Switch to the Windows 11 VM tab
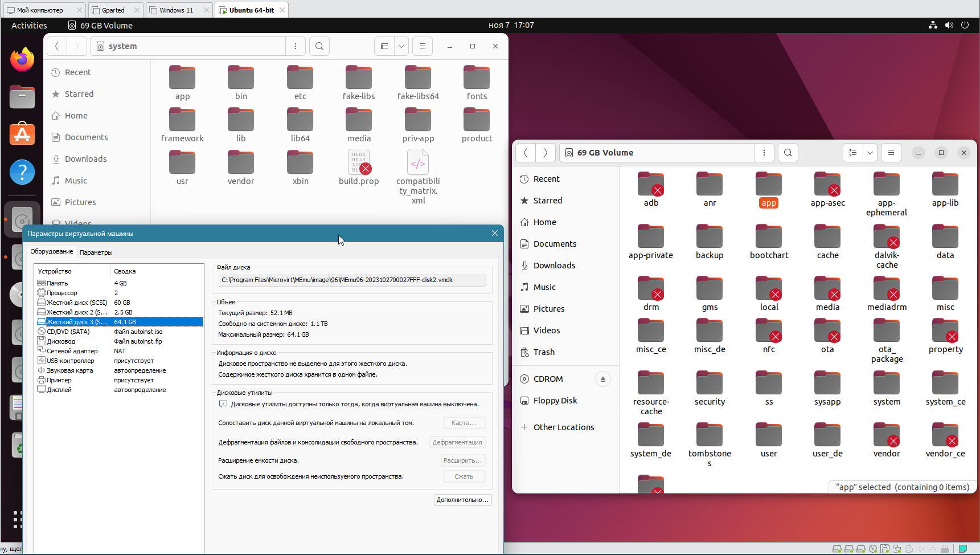Viewport: 980px width, 555px height. click(x=176, y=10)
